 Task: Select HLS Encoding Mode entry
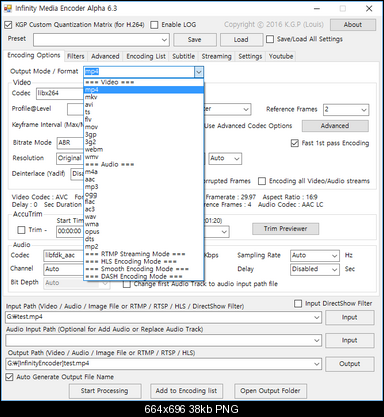(144, 262)
